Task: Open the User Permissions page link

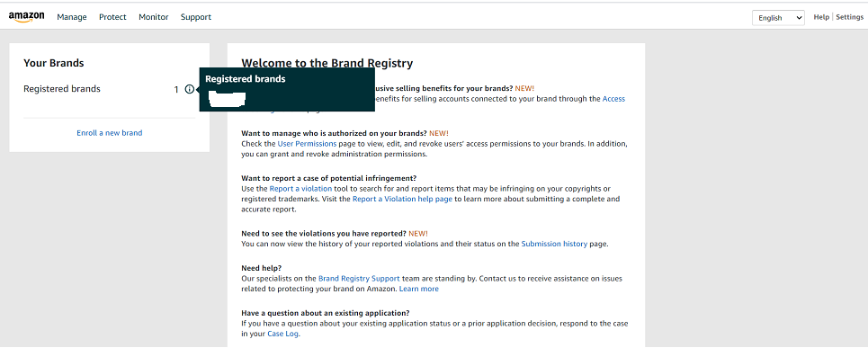Action: pyautogui.click(x=307, y=143)
